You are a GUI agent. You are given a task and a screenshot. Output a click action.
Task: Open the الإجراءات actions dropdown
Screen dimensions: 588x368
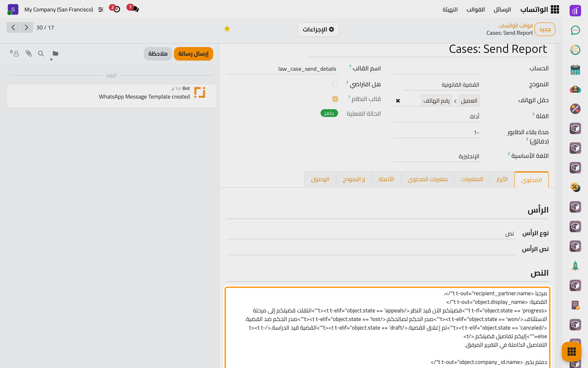coord(318,29)
